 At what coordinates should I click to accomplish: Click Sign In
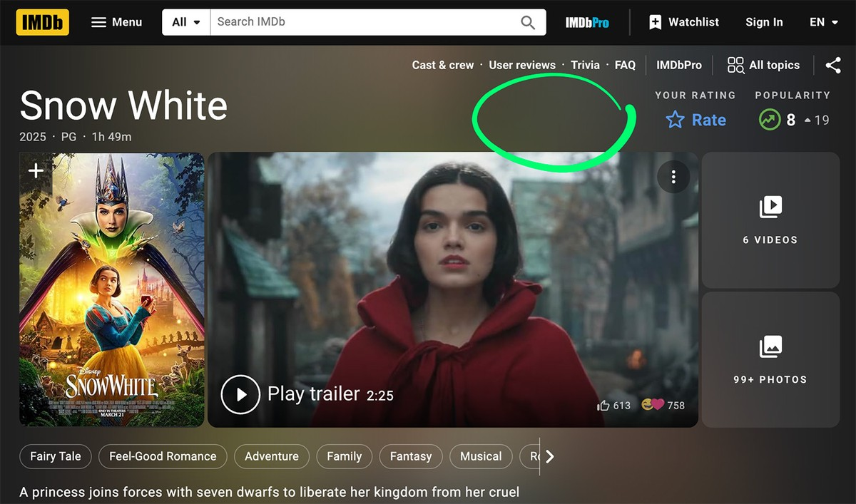764,22
